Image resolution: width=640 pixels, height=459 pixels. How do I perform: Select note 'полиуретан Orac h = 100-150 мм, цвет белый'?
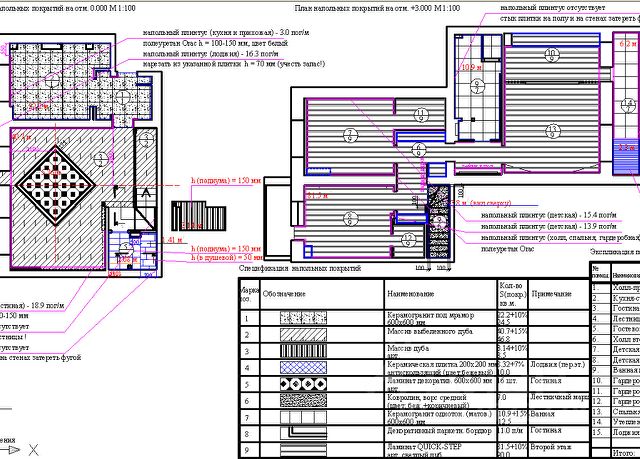(x=216, y=43)
